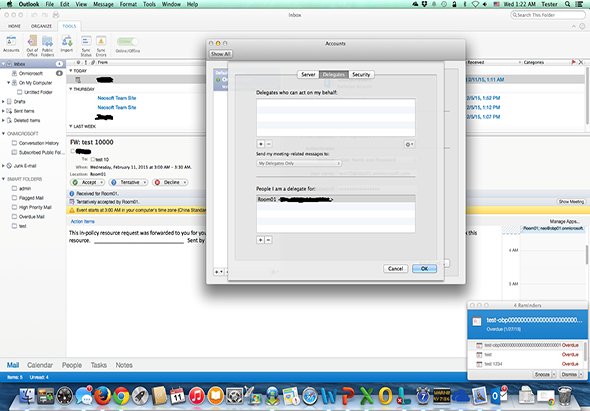
Task: Open Finder from the Dock
Action: 27,396
